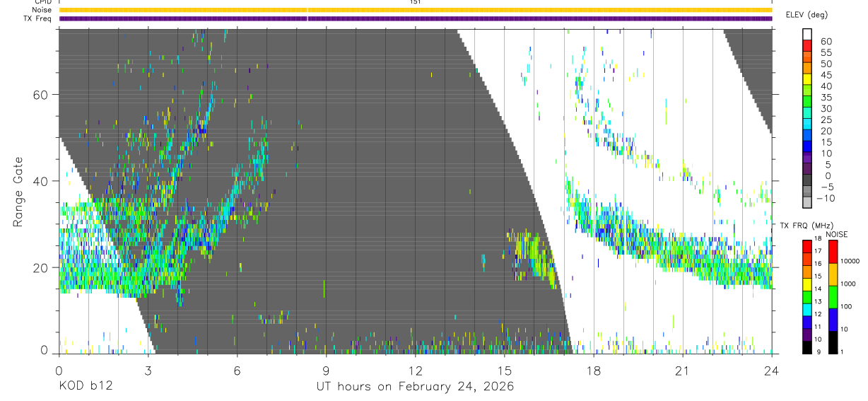Viewport: 868px width, 401px height.
Task: Click the "KOD b12" radar beam label
Action: point(85,386)
